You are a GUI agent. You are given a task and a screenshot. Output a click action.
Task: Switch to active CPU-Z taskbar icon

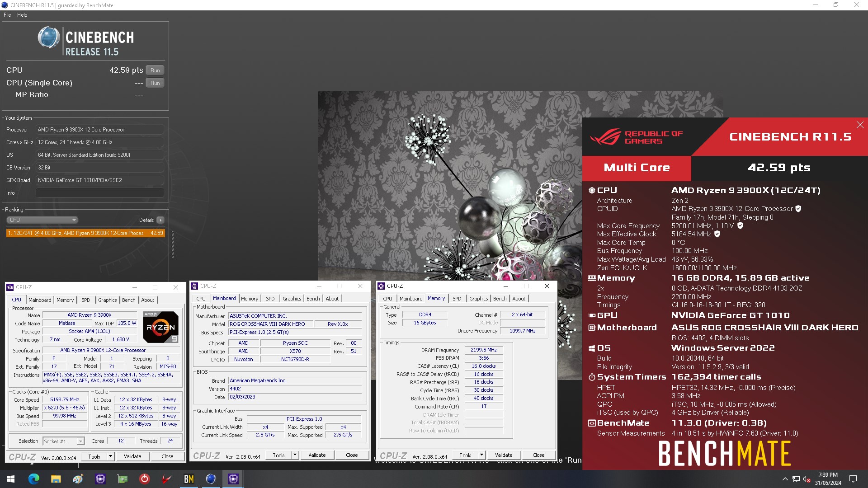[x=233, y=479]
